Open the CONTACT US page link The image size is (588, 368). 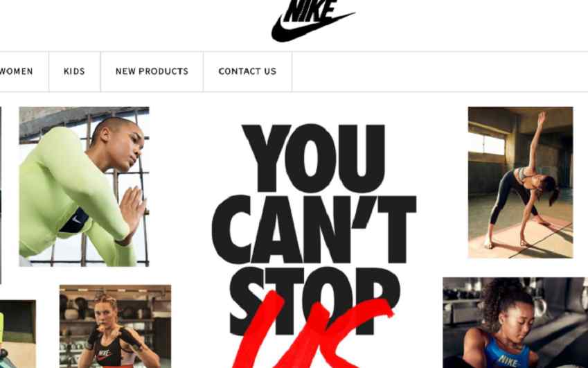click(247, 71)
